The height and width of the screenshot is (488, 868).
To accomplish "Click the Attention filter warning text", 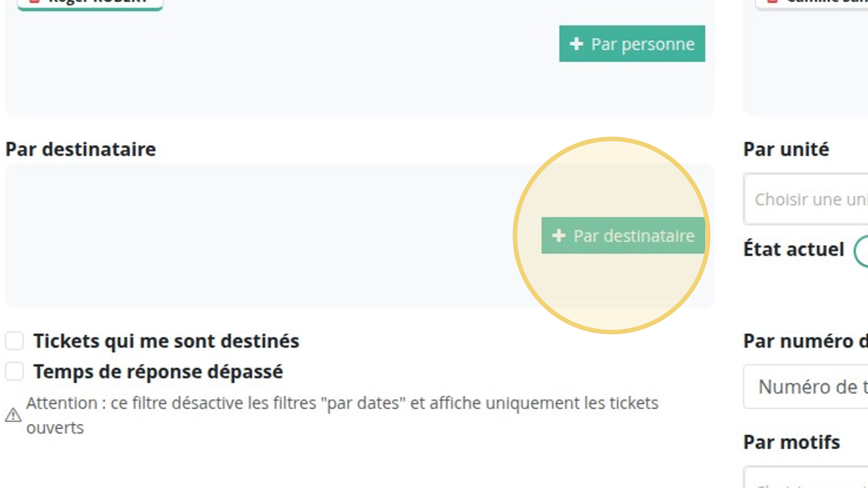I will (x=342, y=415).
